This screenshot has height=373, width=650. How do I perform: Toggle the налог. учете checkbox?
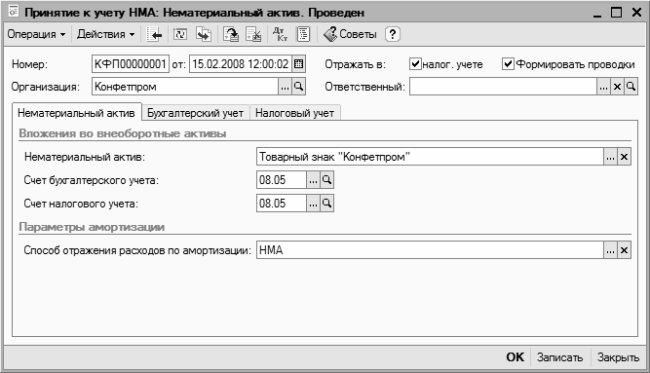coord(415,64)
